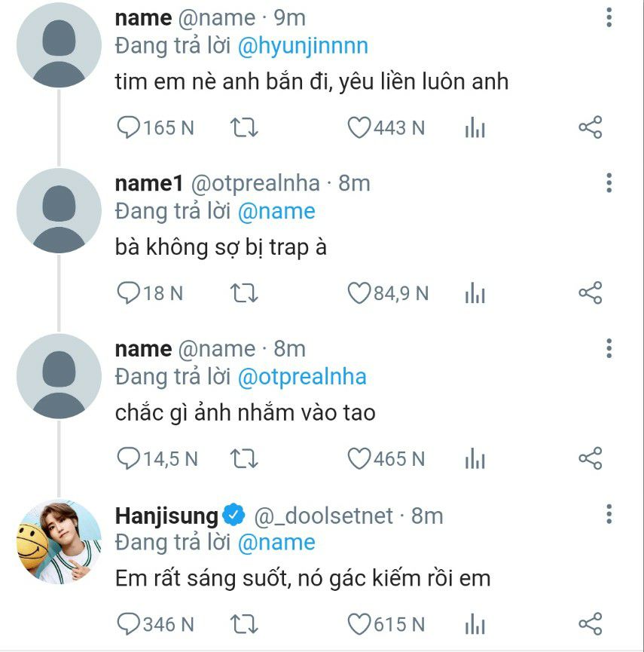Like the tweet by @otprealnha
644x652 pixels.
coord(359,293)
